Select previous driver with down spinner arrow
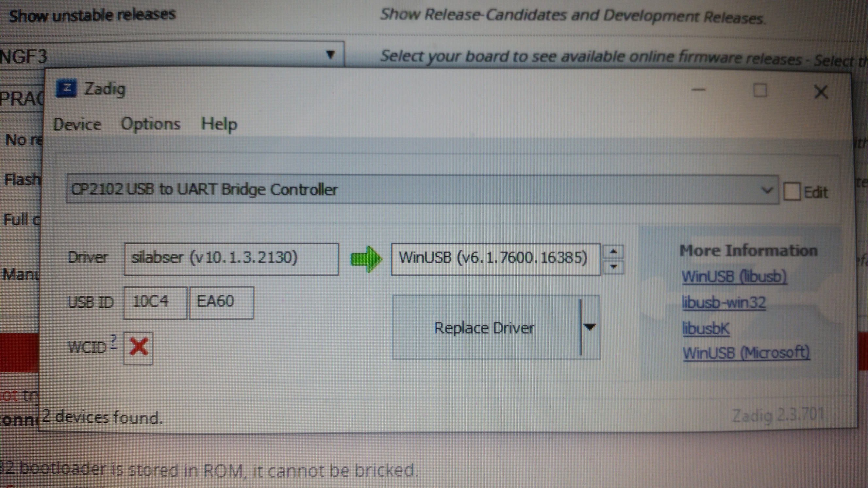Image resolution: width=868 pixels, height=488 pixels. (613, 267)
